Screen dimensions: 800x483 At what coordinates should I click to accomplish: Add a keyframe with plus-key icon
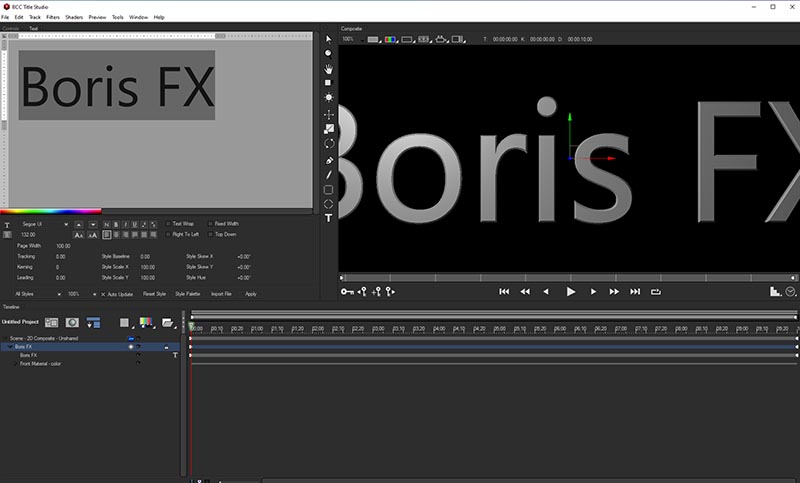(x=376, y=292)
